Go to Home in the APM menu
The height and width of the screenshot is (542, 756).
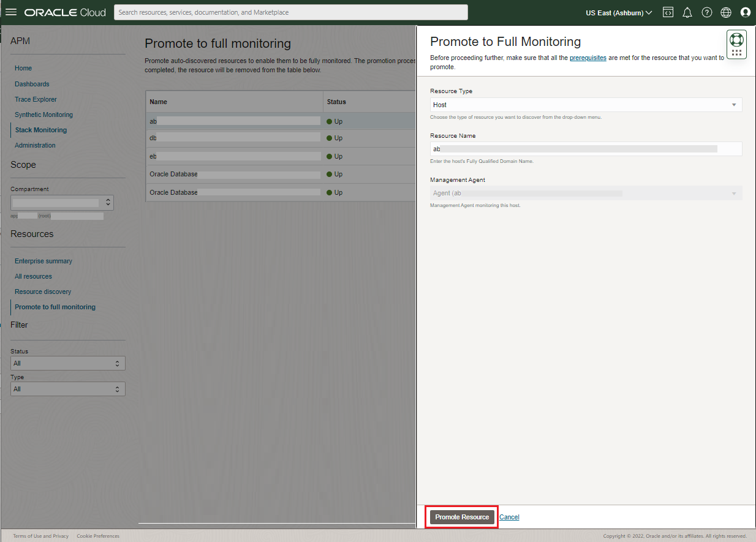pos(23,68)
